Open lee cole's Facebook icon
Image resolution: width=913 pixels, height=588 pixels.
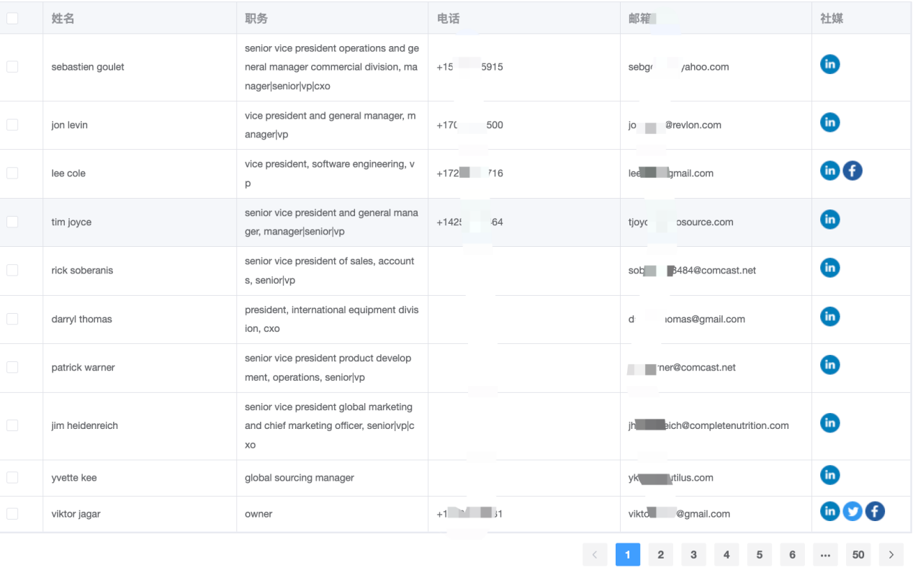click(x=853, y=171)
